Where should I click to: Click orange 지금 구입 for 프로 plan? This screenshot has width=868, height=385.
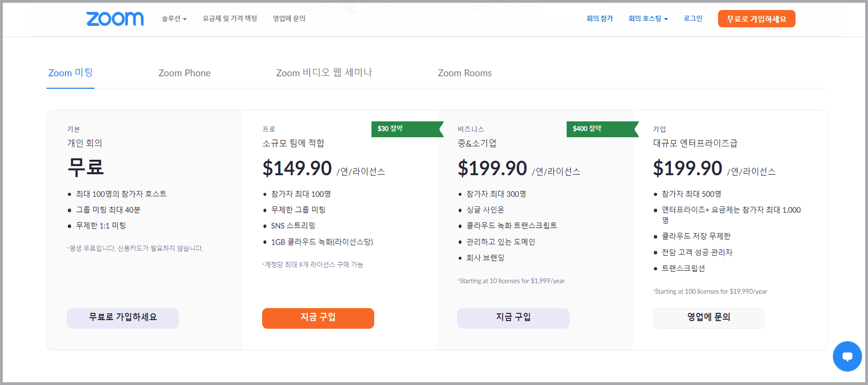(318, 318)
